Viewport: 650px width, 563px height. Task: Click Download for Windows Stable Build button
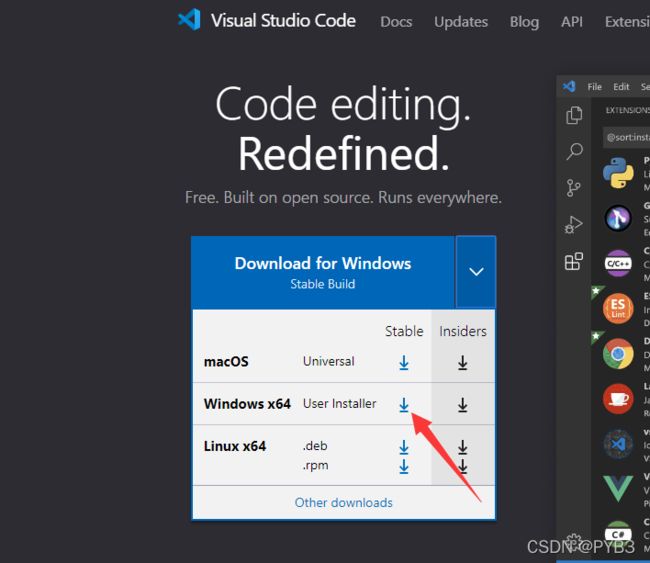click(x=323, y=272)
